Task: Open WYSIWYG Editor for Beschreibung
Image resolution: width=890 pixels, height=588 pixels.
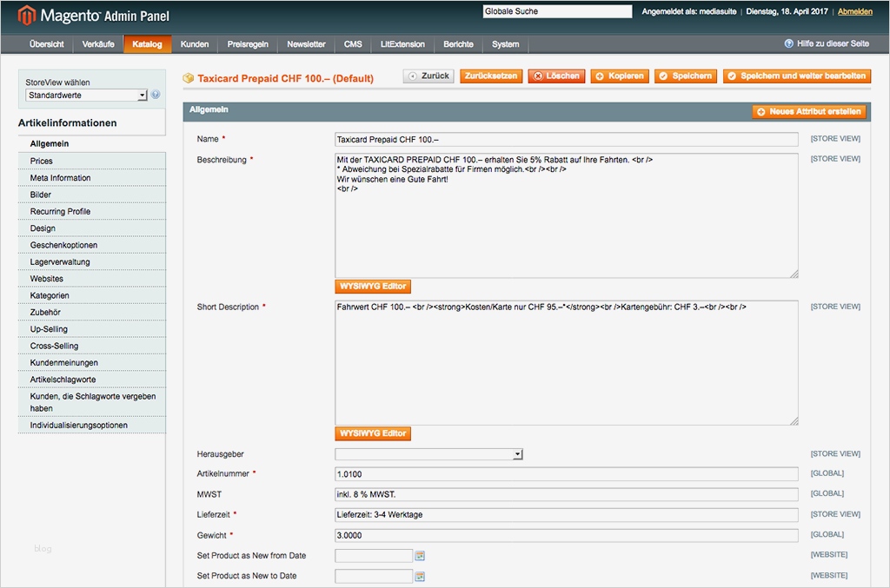Action: tap(373, 287)
